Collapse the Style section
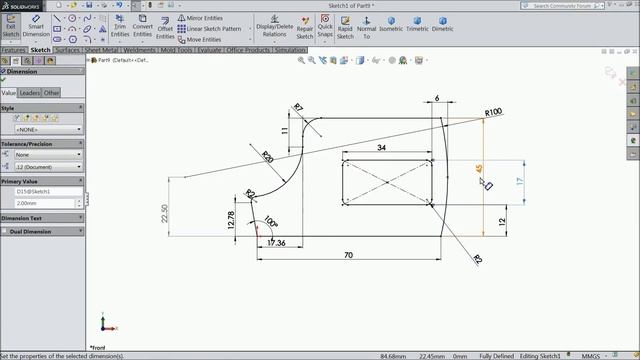 point(80,108)
